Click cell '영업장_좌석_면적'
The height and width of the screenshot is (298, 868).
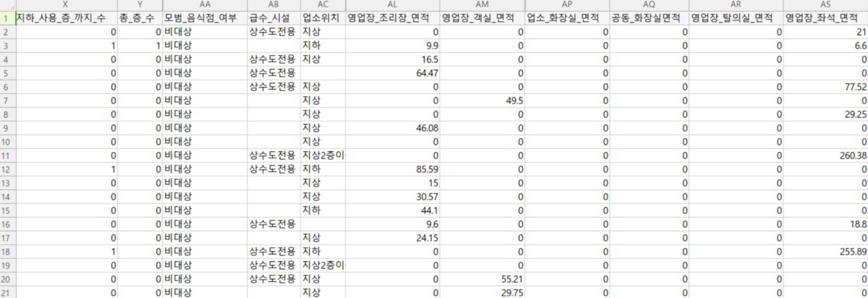point(826,18)
